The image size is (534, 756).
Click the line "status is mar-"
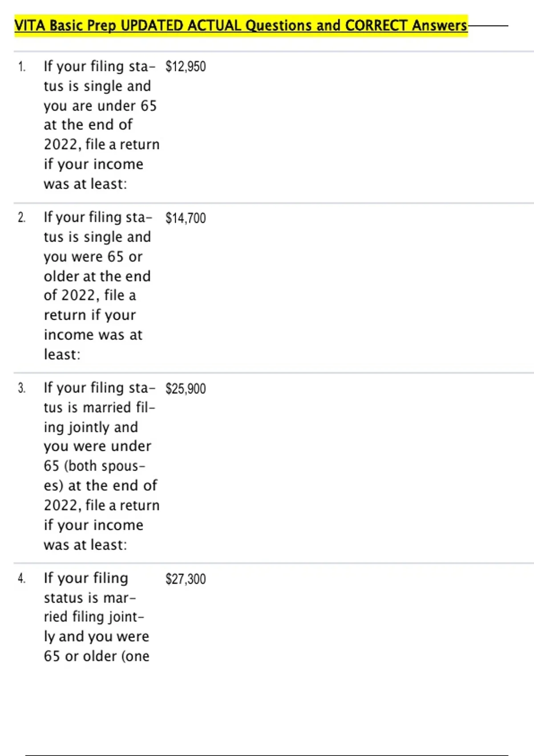pos(89,598)
